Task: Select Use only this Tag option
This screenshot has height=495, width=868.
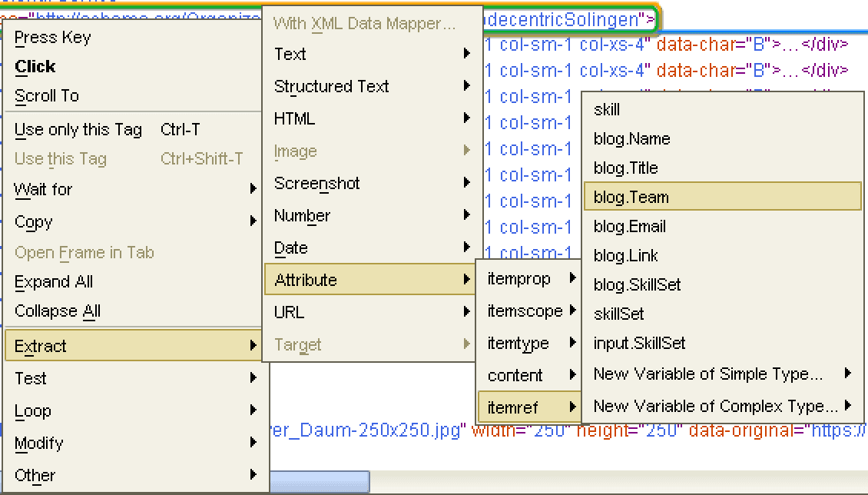Action: [78, 129]
